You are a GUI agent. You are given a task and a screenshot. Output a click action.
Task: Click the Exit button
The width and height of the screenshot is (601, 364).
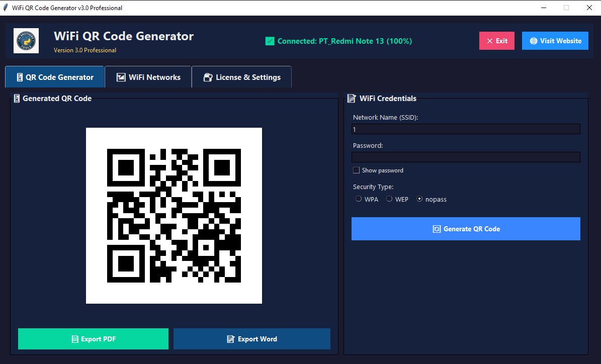tap(497, 41)
